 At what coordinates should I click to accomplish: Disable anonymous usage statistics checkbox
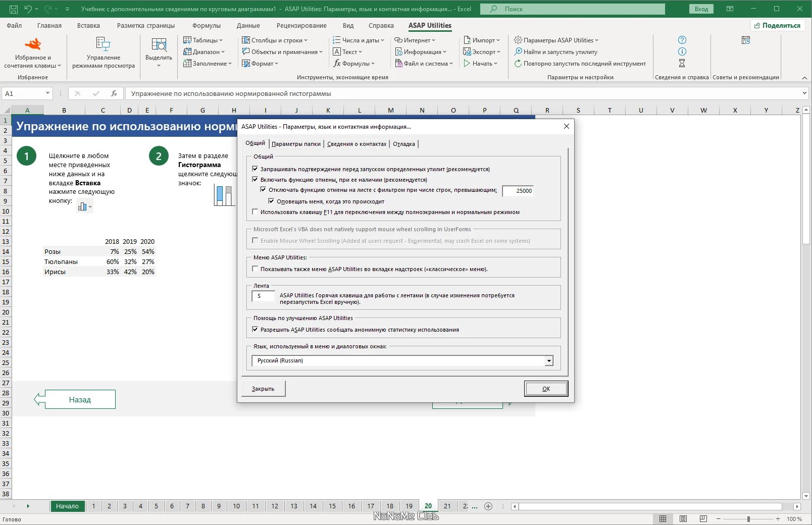pos(255,330)
